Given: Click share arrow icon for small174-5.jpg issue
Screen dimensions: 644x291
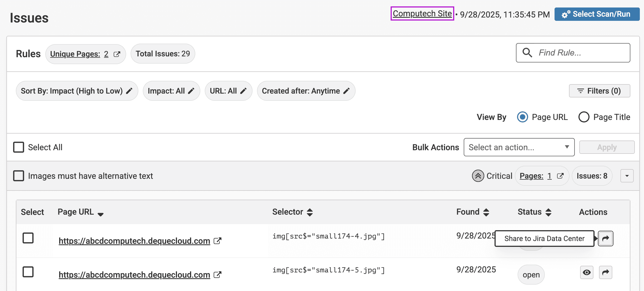Looking at the screenshot, I should point(605,272).
